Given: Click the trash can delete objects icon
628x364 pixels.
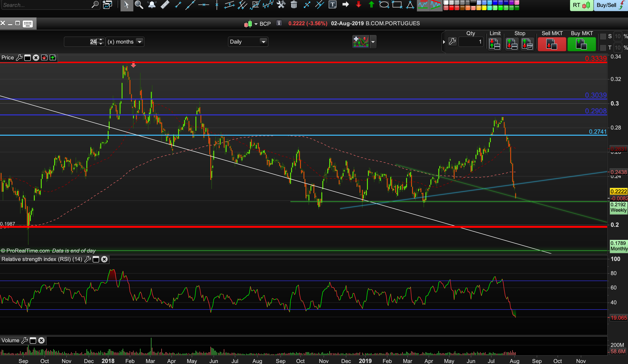Looking at the screenshot, I should tap(294, 5).
